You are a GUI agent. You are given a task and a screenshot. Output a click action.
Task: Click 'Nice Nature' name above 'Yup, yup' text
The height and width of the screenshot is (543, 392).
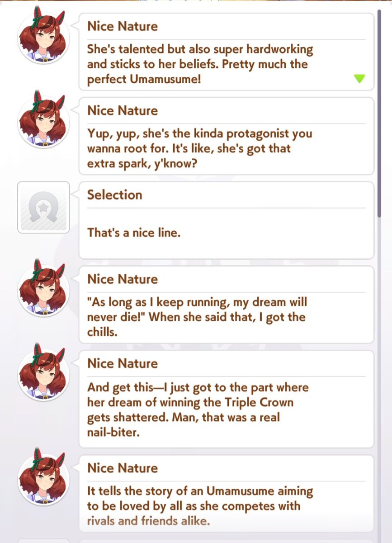(x=123, y=111)
